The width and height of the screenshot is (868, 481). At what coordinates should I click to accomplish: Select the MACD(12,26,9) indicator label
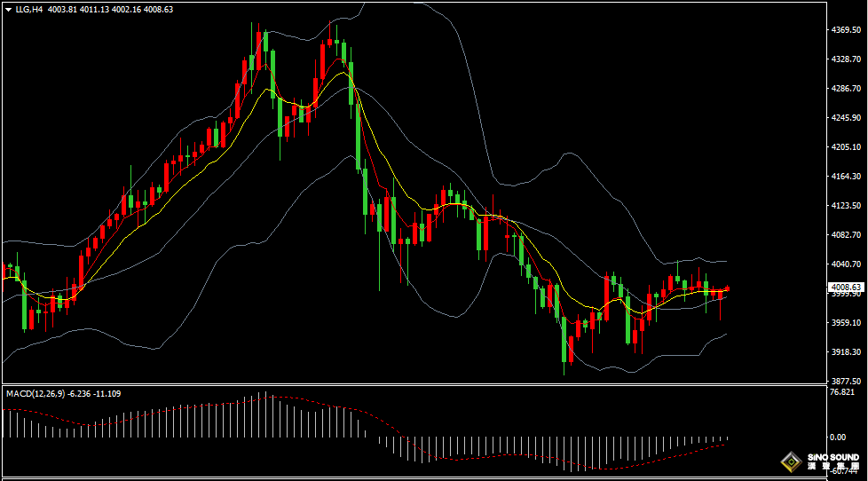pyautogui.click(x=36, y=393)
